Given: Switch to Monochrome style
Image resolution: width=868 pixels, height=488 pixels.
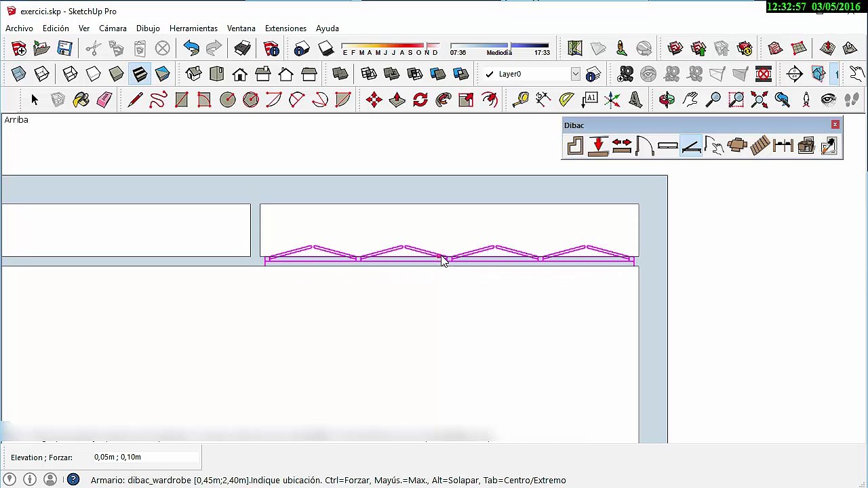Looking at the screenshot, I should click(x=162, y=74).
